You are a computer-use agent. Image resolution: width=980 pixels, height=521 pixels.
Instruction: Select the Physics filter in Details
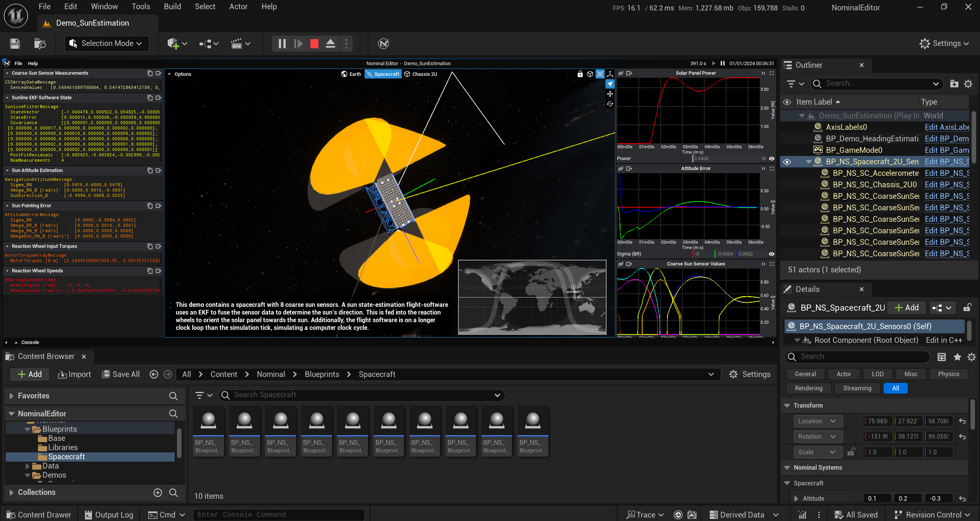pyautogui.click(x=948, y=374)
